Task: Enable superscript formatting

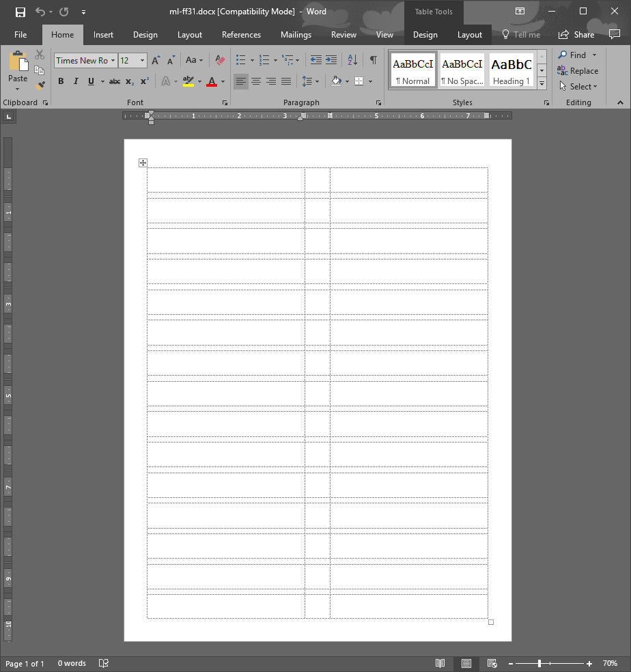Action: (x=143, y=81)
